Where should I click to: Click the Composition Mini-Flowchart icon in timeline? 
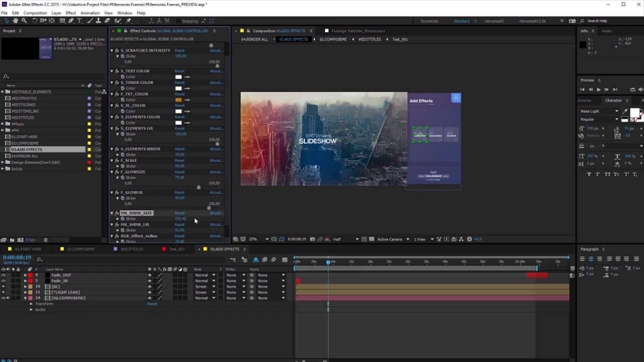coord(233,260)
